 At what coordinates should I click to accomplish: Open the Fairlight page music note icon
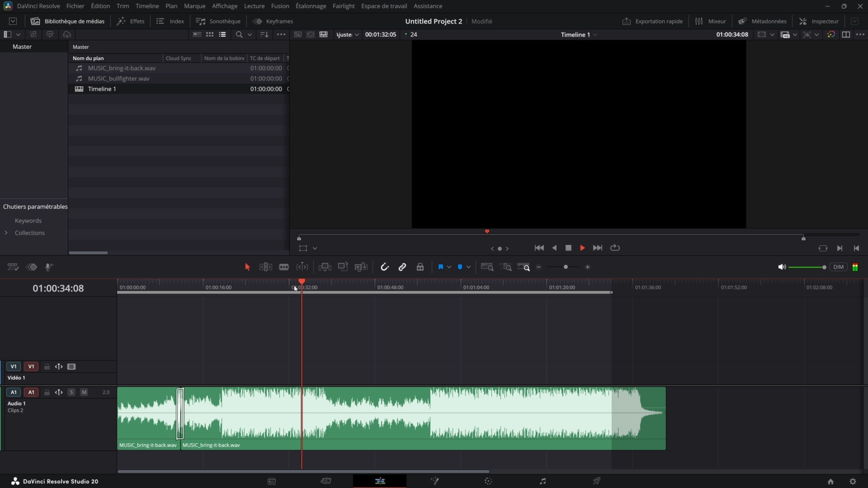(x=542, y=481)
